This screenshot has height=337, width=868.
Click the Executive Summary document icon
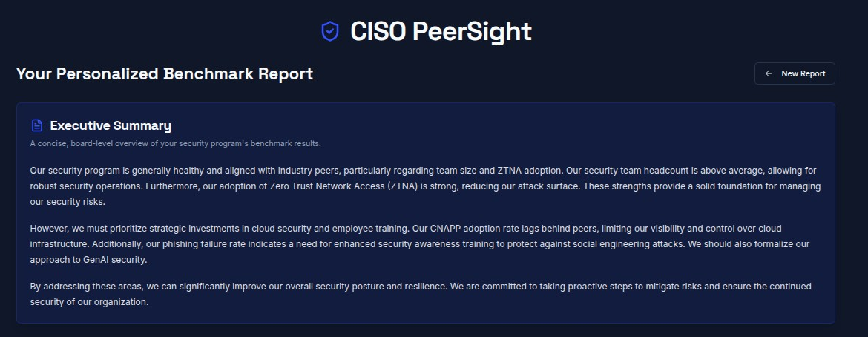(x=37, y=125)
